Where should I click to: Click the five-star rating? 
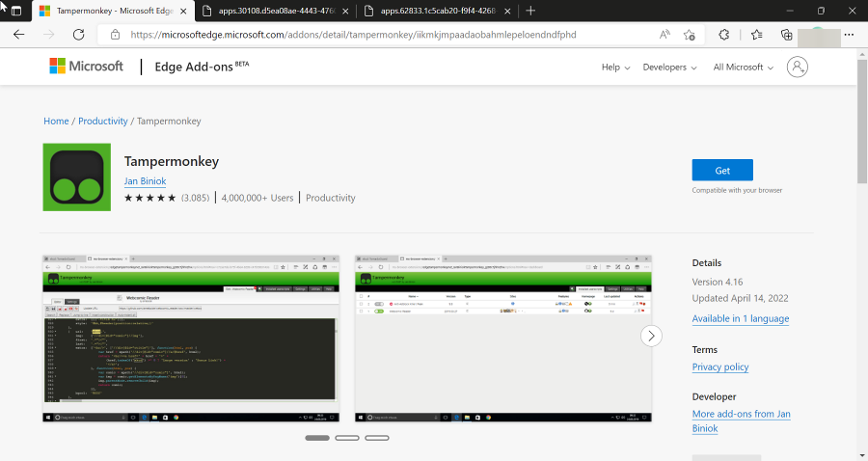coord(150,198)
